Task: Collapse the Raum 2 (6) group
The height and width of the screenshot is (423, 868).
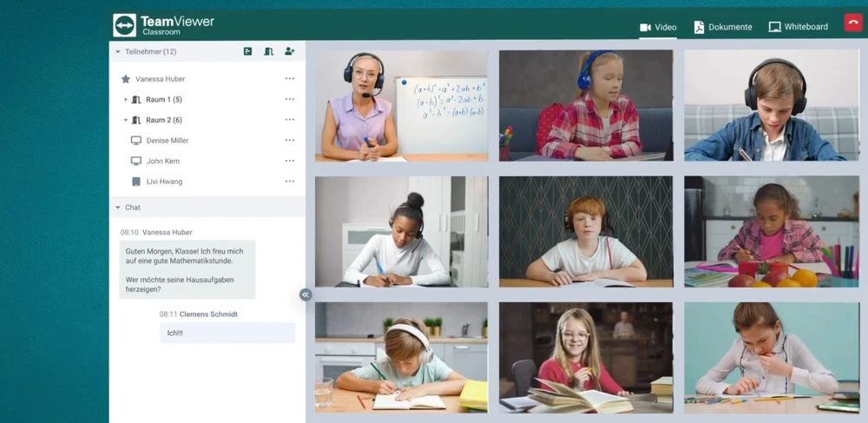Action: pyautogui.click(x=126, y=120)
